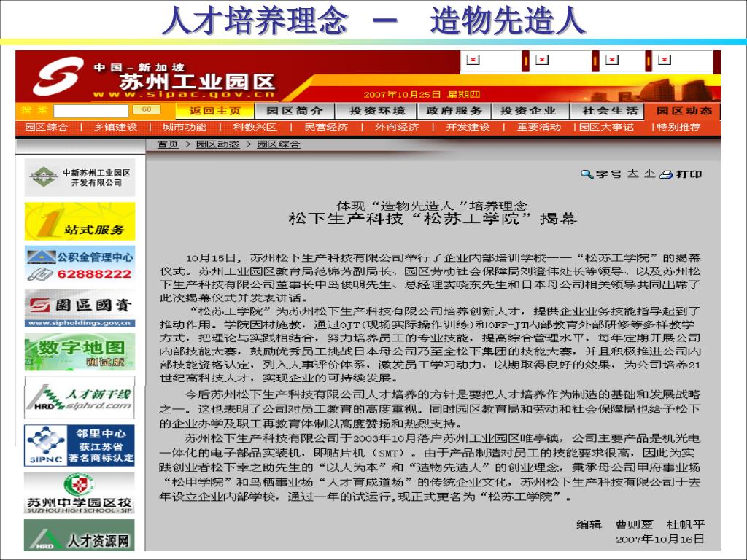Click the second broken image placeholder in header

(542, 60)
